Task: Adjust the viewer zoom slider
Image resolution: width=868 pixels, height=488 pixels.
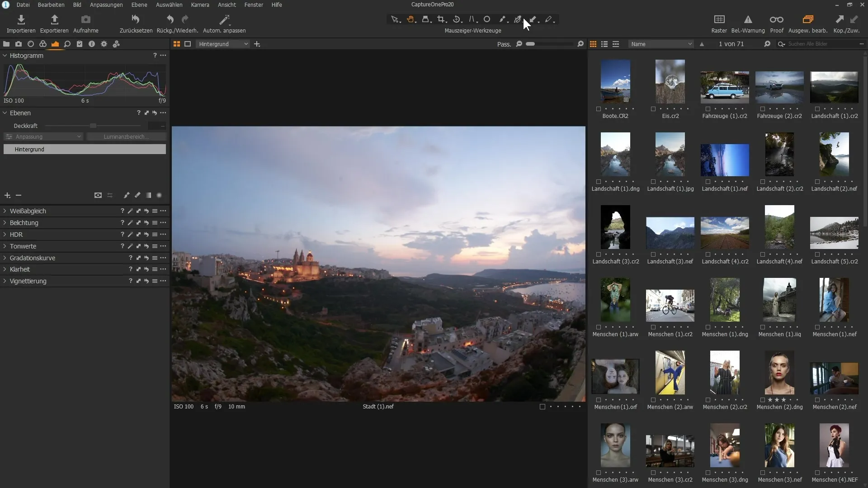Action: click(x=549, y=44)
